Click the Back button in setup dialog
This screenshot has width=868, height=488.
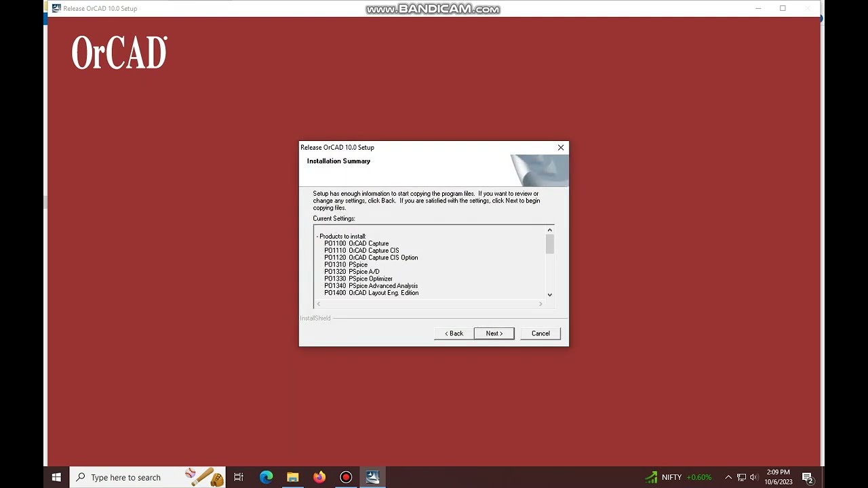click(454, 333)
